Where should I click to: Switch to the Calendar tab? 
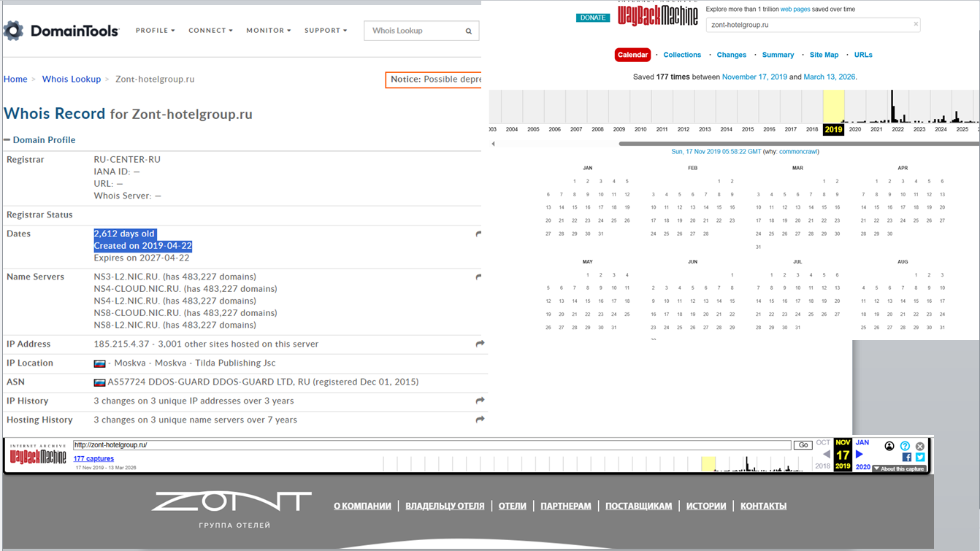click(x=632, y=55)
